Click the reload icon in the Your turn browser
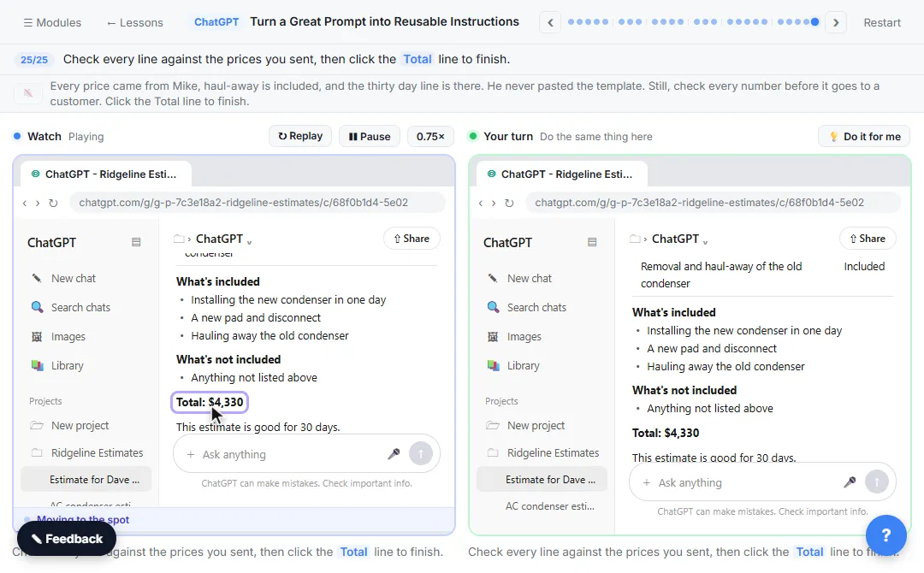The image size is (924, 573). (x=509, y=203)
